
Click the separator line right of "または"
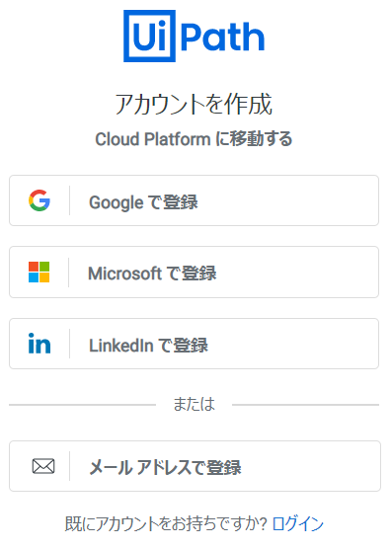[x=305, y=405]
